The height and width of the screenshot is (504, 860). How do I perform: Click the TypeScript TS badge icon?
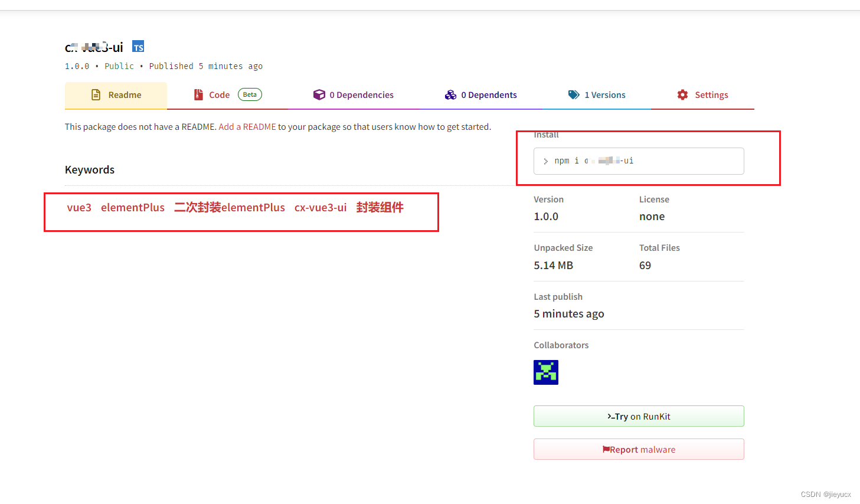point(138,47)
